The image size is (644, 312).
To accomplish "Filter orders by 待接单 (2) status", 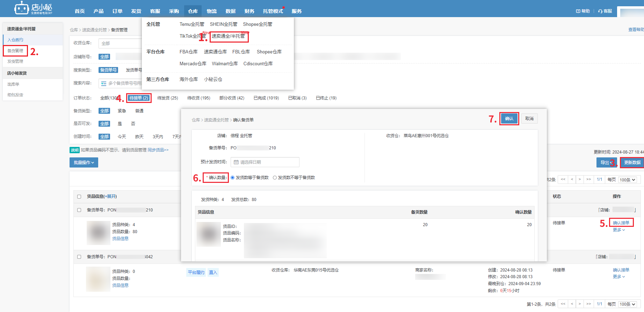I will [139, 98].
